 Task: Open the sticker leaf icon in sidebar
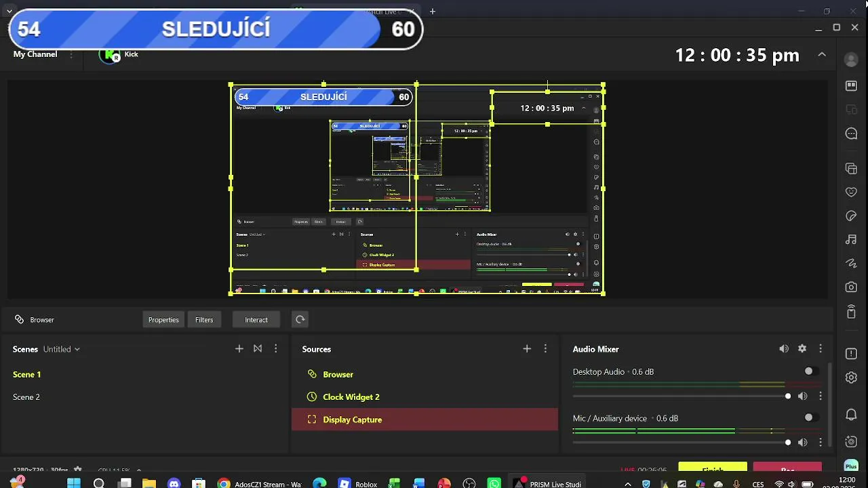pos(851,216)
